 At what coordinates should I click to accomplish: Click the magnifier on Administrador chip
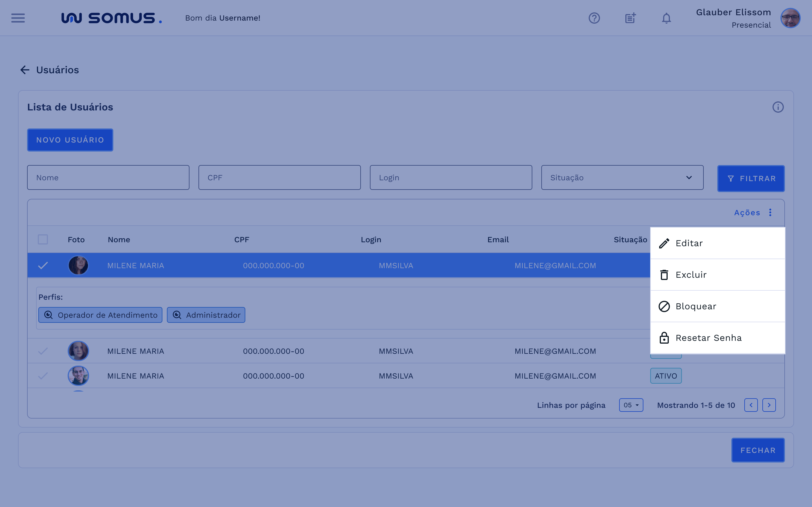177,315
